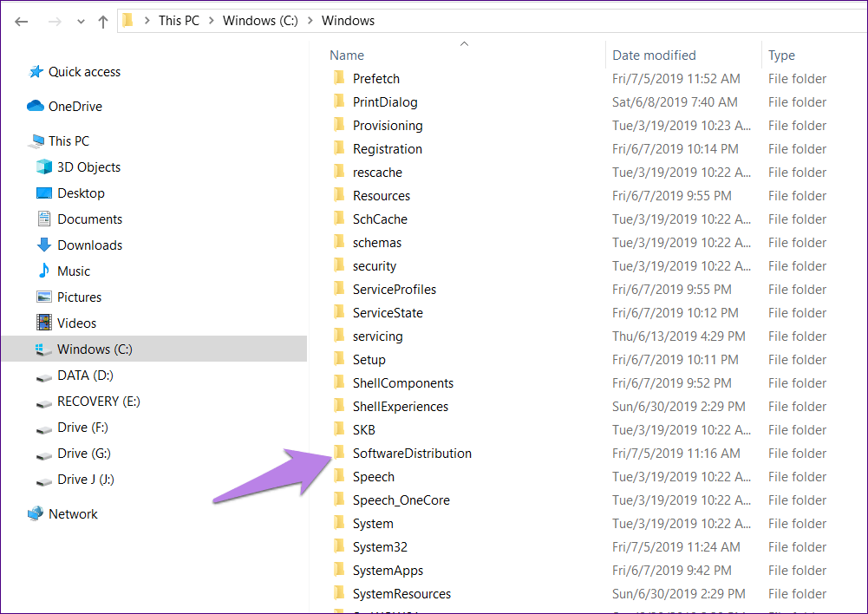Sort by the Date modified column header
Screen dimensions: 868x614
[x=654, y=56]
